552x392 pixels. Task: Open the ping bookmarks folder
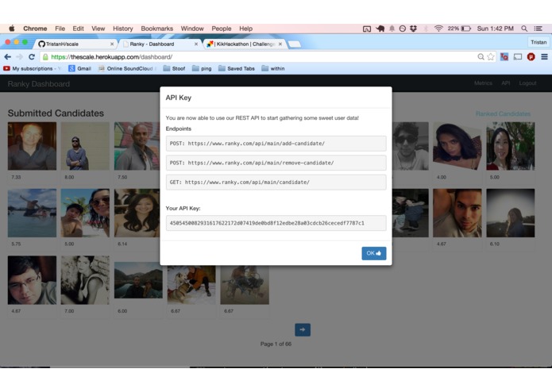202,68
